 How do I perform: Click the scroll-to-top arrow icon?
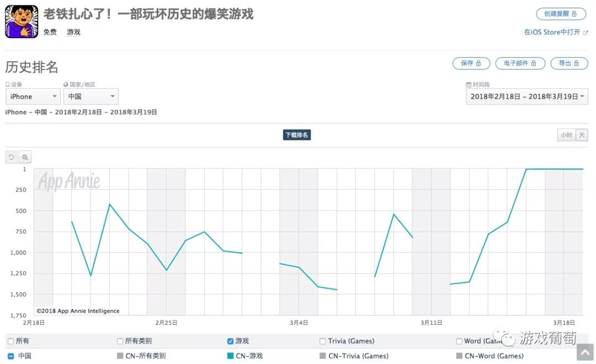pos(585,352)
